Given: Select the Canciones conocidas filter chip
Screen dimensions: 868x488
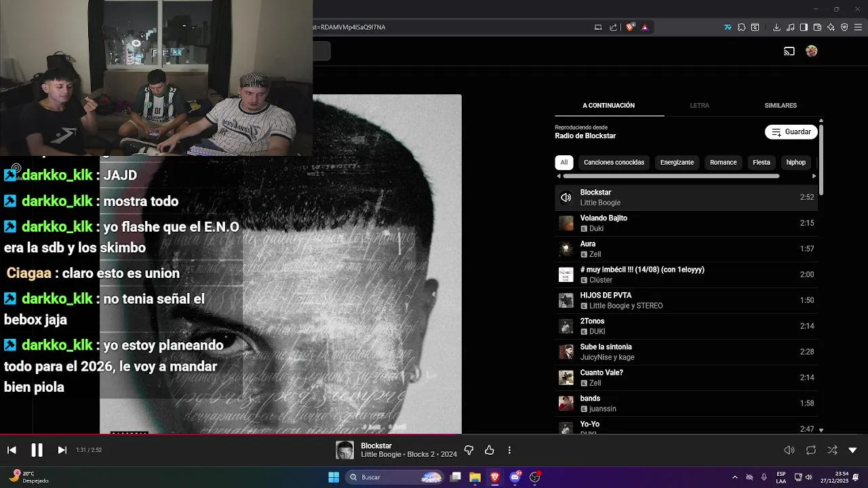Looking at the screenshot, I should click(x=614, y=163).
